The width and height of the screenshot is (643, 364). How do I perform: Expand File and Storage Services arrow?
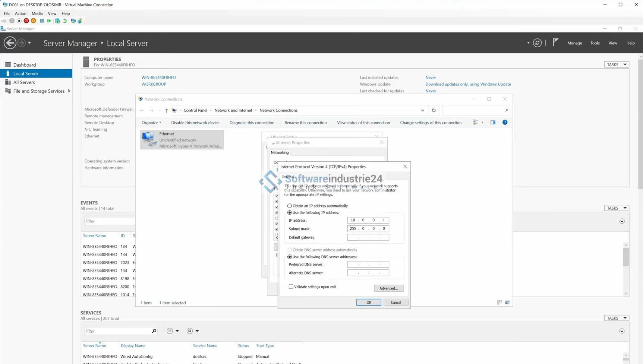(x=69, y=91)
